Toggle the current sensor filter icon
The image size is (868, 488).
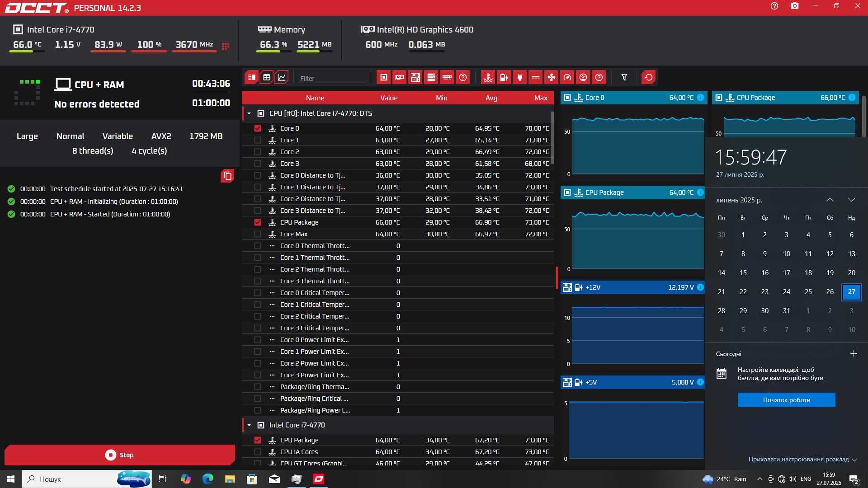536,77
